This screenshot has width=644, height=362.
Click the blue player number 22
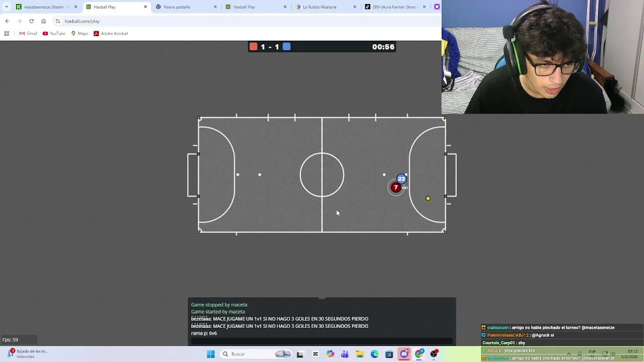coord(401,179)
